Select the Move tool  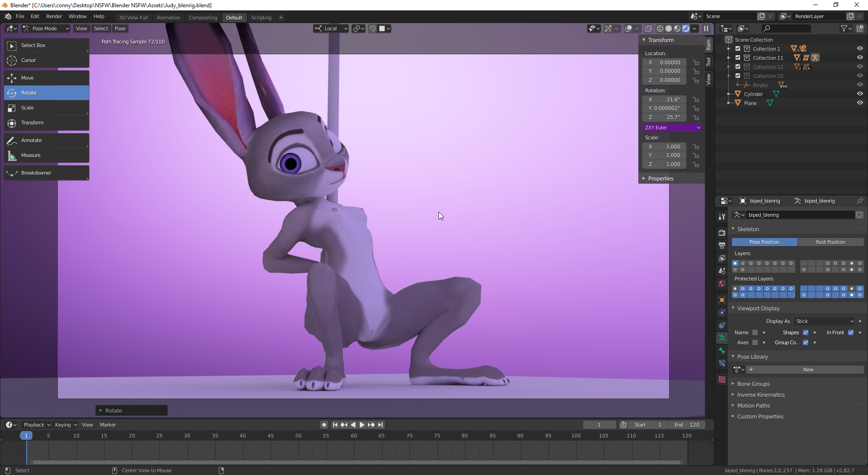46,78
